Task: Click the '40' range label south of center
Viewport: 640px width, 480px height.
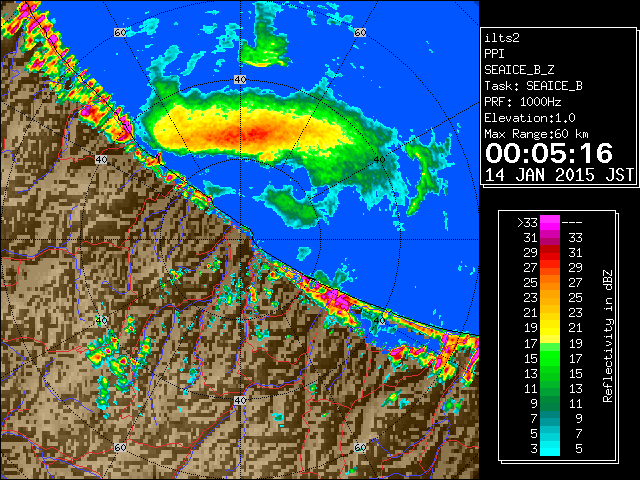Action: (240, 400)
